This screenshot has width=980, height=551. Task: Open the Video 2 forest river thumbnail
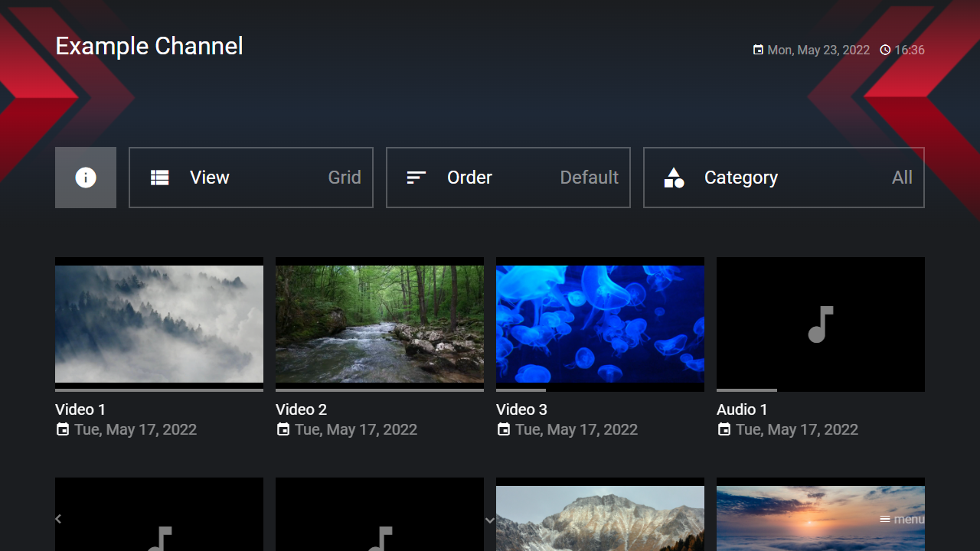380,324
